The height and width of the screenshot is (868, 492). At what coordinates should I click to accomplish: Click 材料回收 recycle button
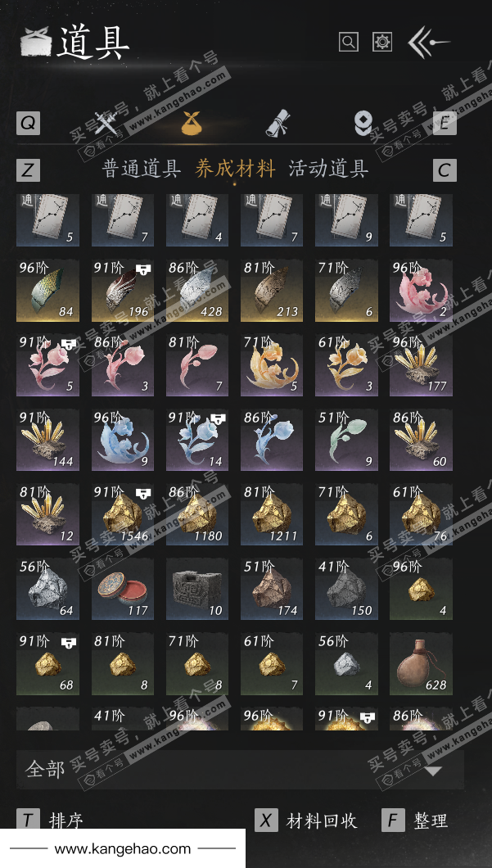coord(306,820)
